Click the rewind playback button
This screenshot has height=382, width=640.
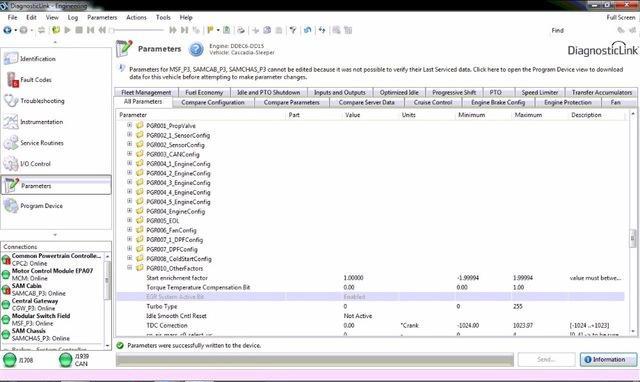(102, 30)
